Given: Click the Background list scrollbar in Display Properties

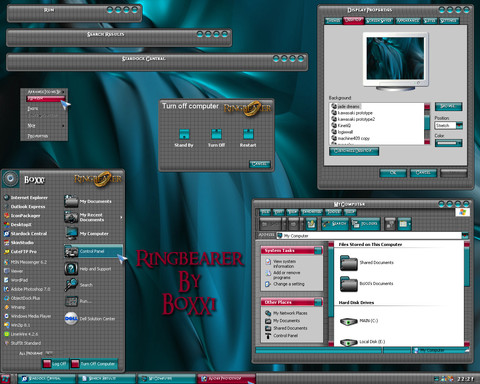Looking at the screenshot, I should pos(427,124).
